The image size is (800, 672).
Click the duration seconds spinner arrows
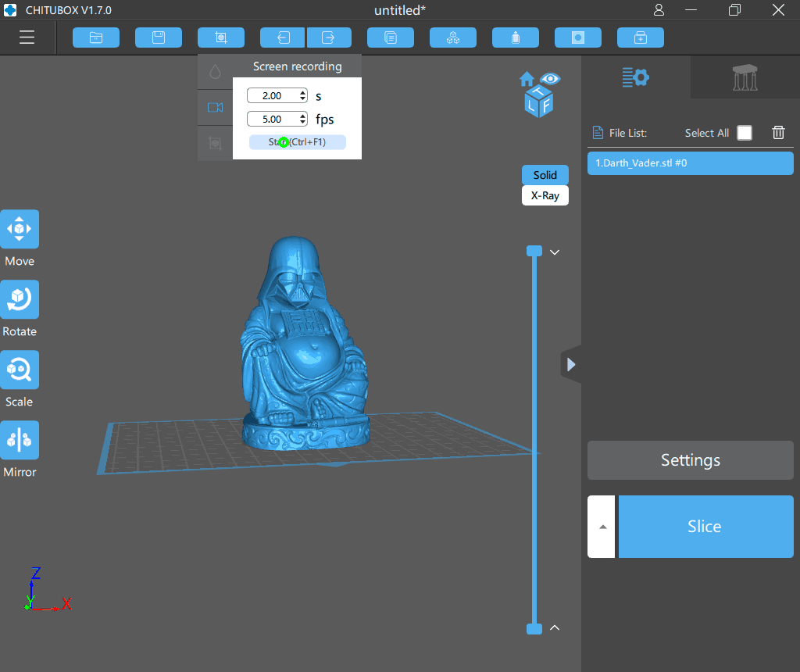click(303, 95)
